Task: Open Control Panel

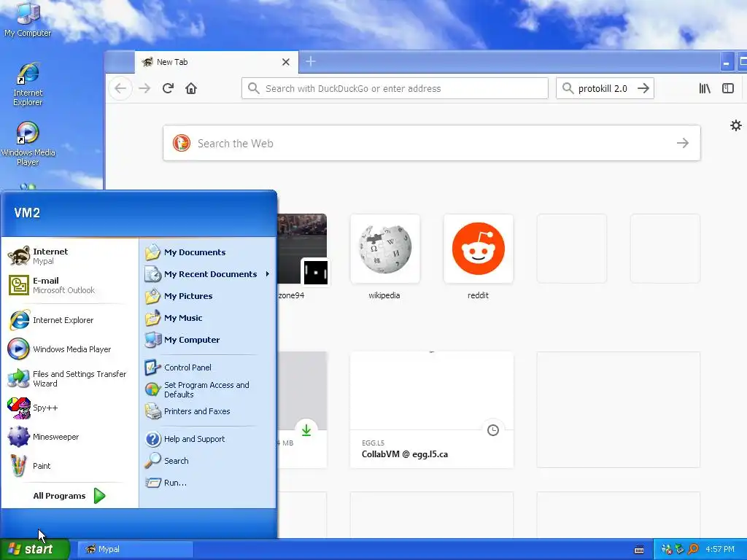Action: tap(208, 367)
